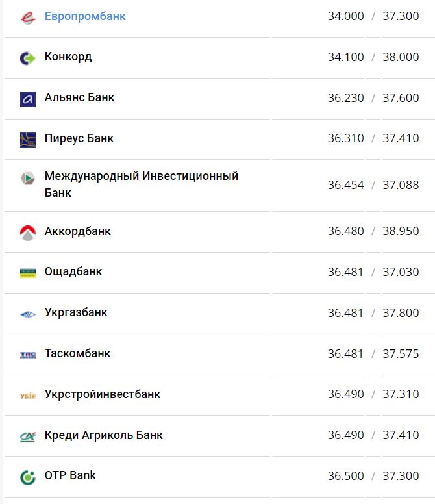
Task: Click the Международный Инвестиционный Банк logo
Action: click(x=27, y=178)
